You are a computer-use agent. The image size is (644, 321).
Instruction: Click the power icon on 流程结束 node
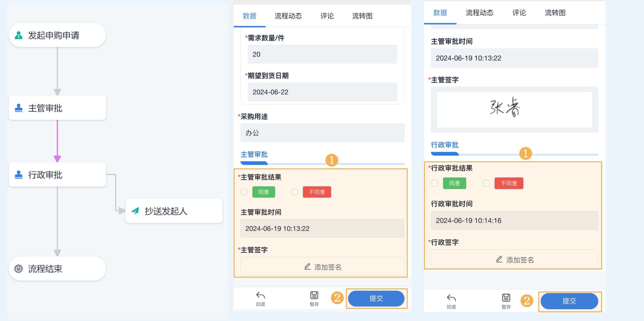tap(19, 269)
